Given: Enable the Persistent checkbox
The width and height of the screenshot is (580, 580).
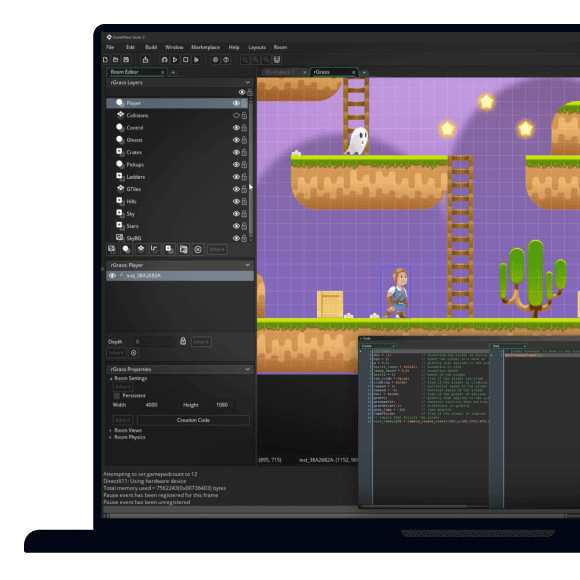Looking at the screenshot, I should [x=117, y=396].
